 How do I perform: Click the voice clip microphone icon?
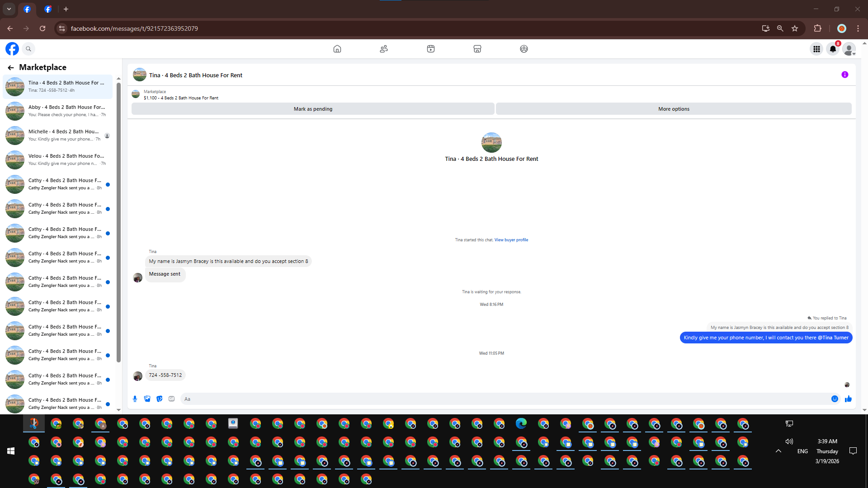point(135,399)
